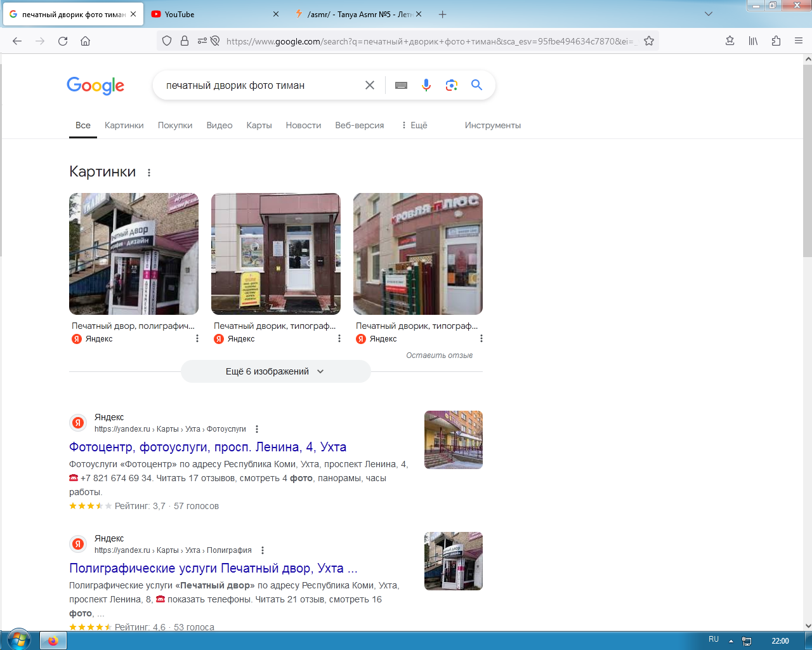The image size is (812, 650).
Task: Switch the RU keyboard language indicator
Action: [714, 639]
